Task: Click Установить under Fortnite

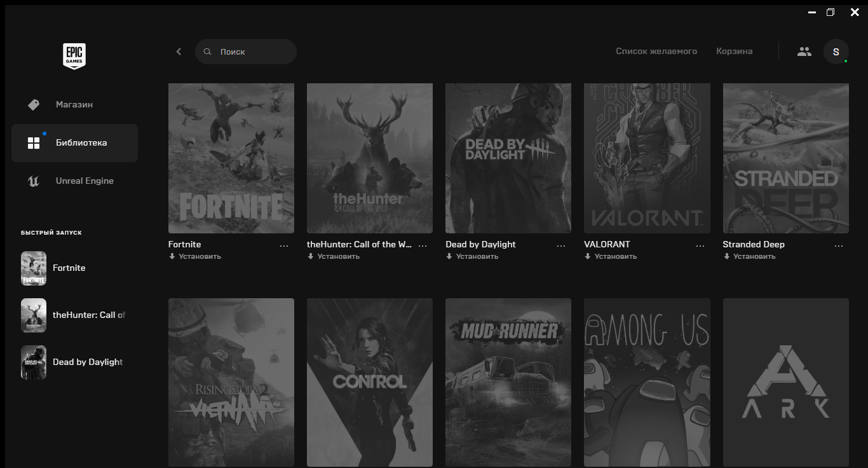Action: coord(200,257)
